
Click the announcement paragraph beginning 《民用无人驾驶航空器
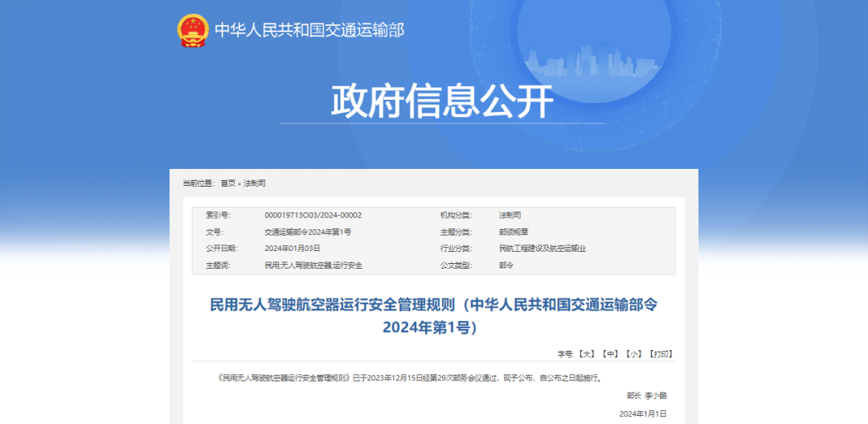tap(410, 379)
